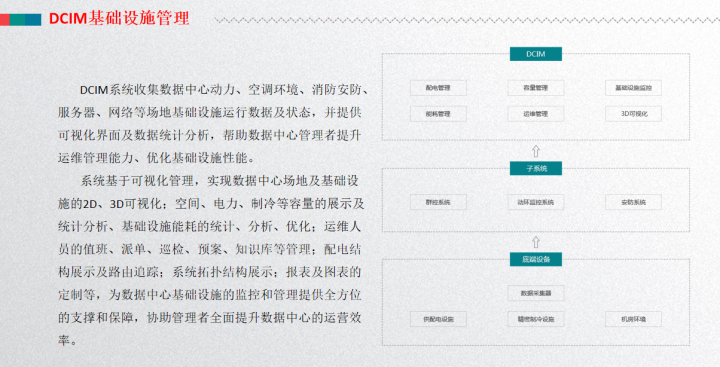720x367 pixels.
Task: Select the "运维管理" box
Action: click(535, 113)
